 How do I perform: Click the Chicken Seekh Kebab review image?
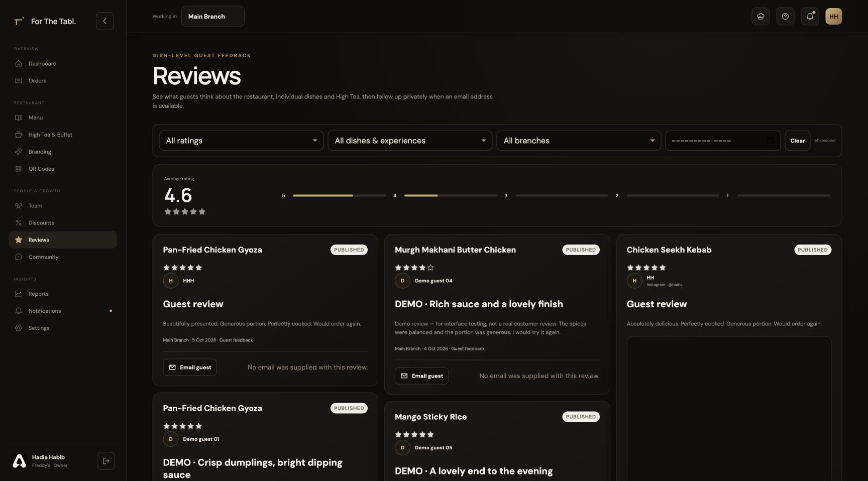coord(729,409)
